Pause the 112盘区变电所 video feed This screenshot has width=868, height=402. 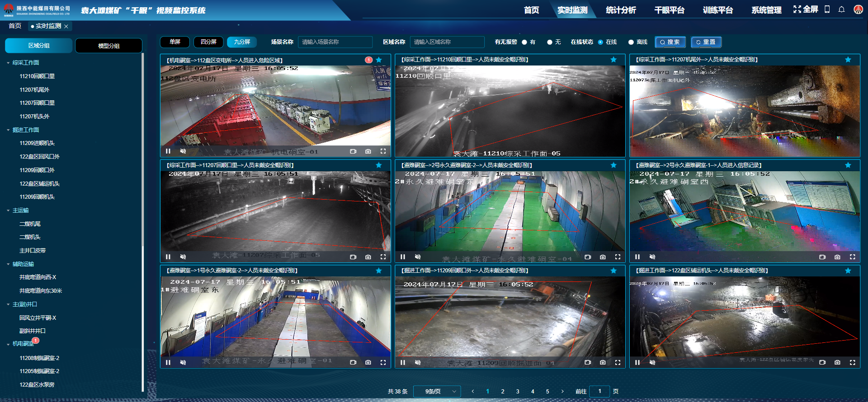tap(168, 151)
